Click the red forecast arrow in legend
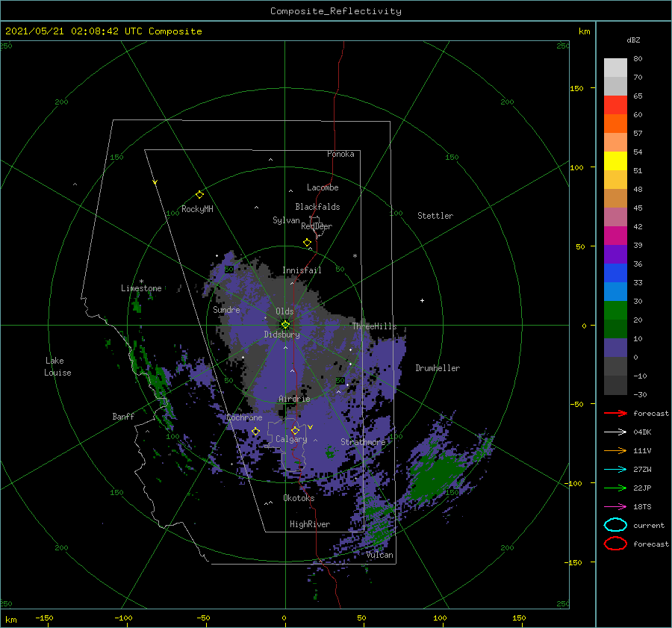The width and height of the screenshot is (672, 628). tap(615, 413)
